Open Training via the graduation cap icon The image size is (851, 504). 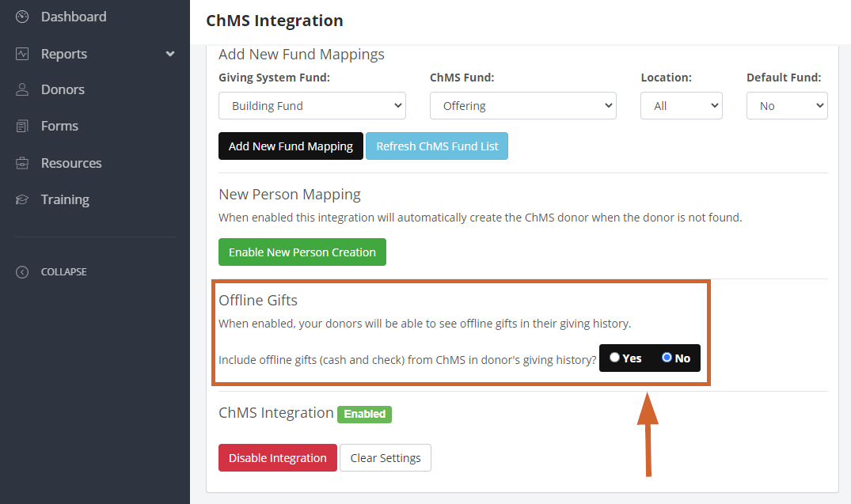point(21,199)
